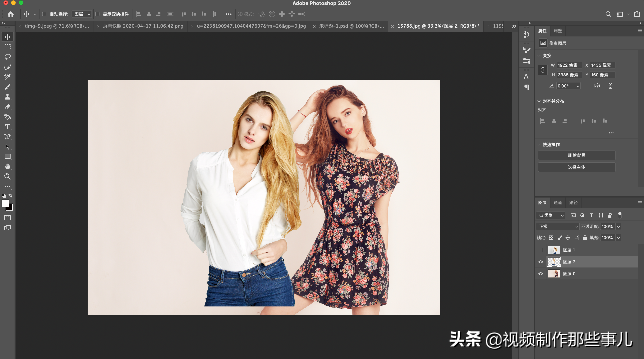Switch to the 路径 tab
Viewport: 644px width, 359px height.
click(x=573, y=203)
